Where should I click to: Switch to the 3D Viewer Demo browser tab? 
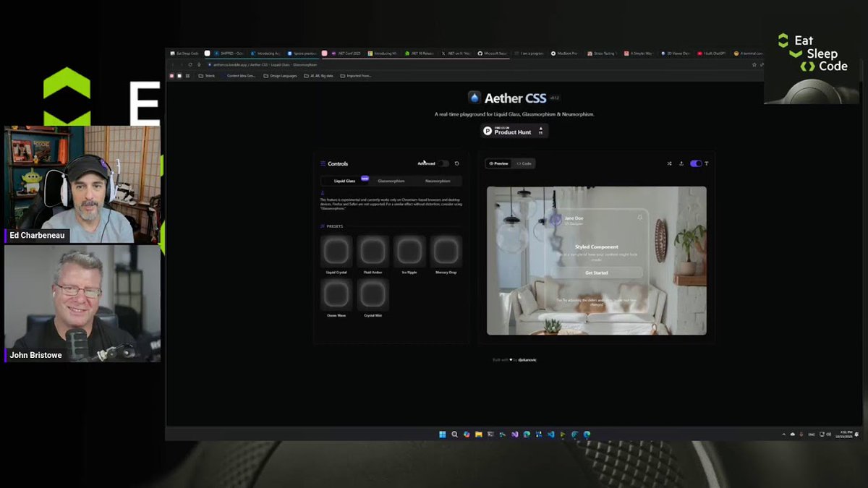676,53
